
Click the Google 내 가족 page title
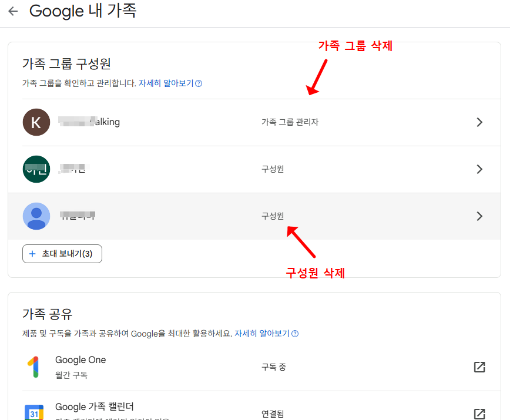pyautogui.click(x=83, y=11)
